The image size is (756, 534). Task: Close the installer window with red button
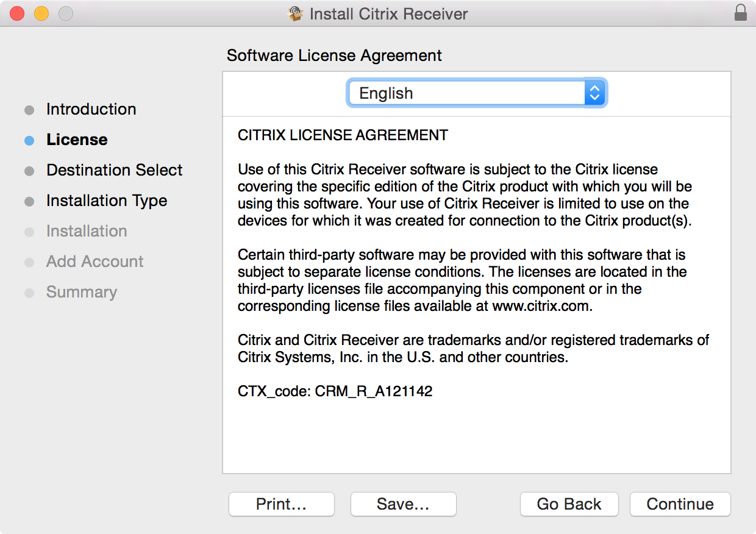point(17,13)
